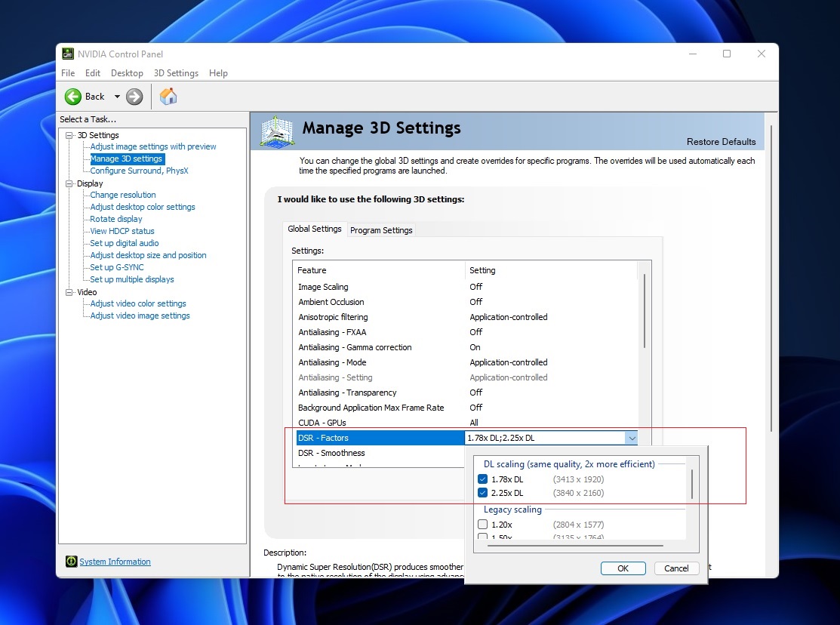Select the Anisotropic filtering row

click(x=465, y=317)
